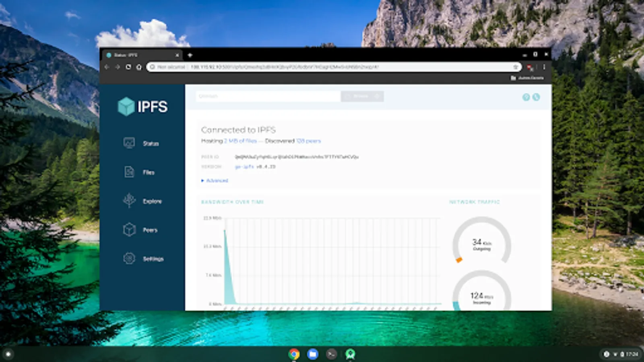Screen dimensions: 644x362
Task: Follow the hosted files size link
Action: [240, 141]
